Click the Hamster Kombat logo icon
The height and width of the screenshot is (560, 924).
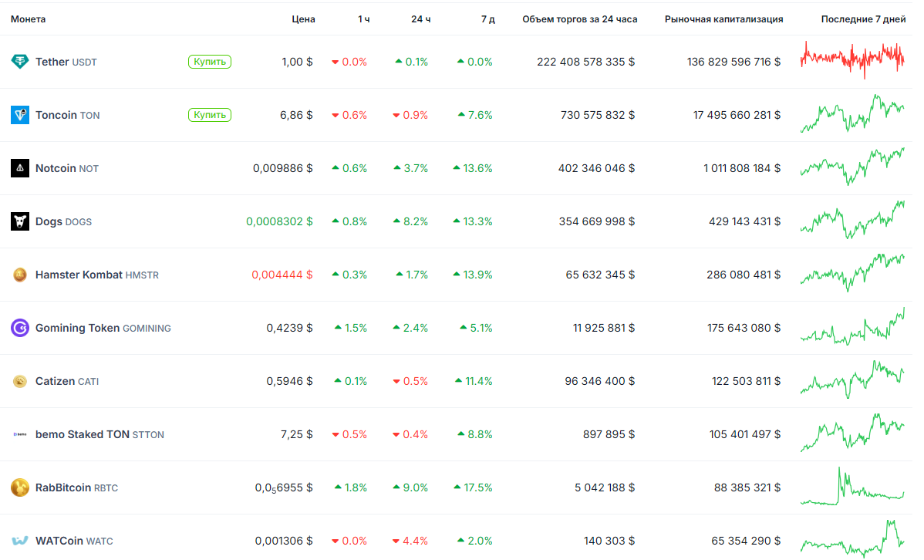(19, 275)
